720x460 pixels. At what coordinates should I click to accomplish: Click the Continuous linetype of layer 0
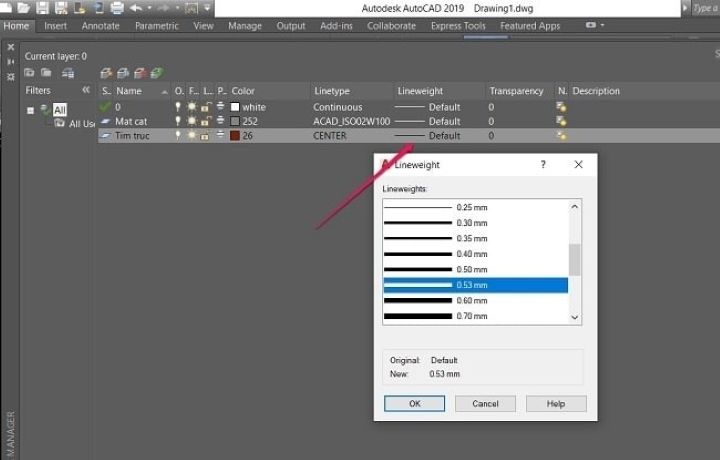click(338, 107)
